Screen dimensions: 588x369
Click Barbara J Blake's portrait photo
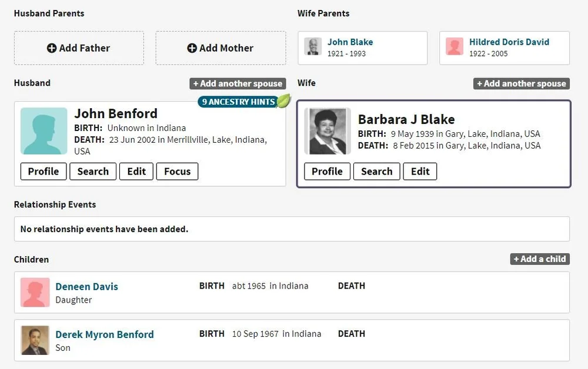[328, 131]
